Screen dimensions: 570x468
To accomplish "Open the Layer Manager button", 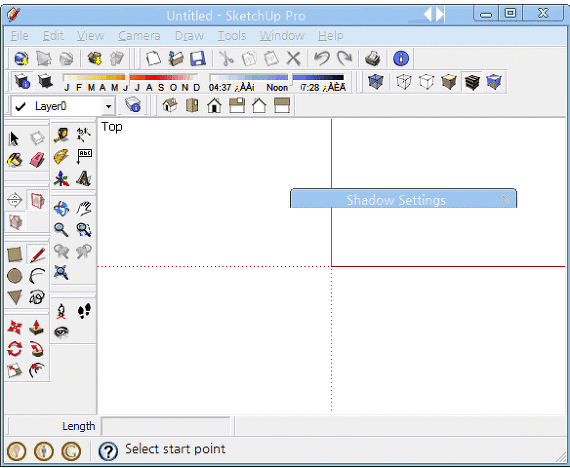I will click(x=133, y=105).
